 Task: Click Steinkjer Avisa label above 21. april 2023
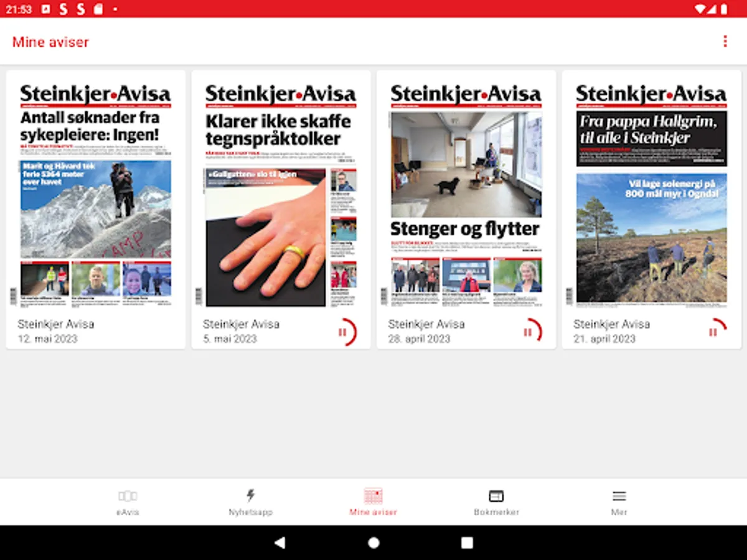click(x=612, y=324)
